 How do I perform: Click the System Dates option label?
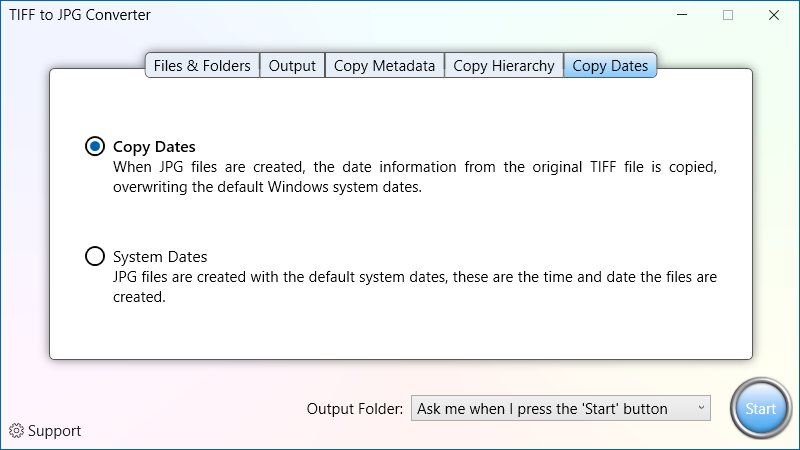coord(160,256)
